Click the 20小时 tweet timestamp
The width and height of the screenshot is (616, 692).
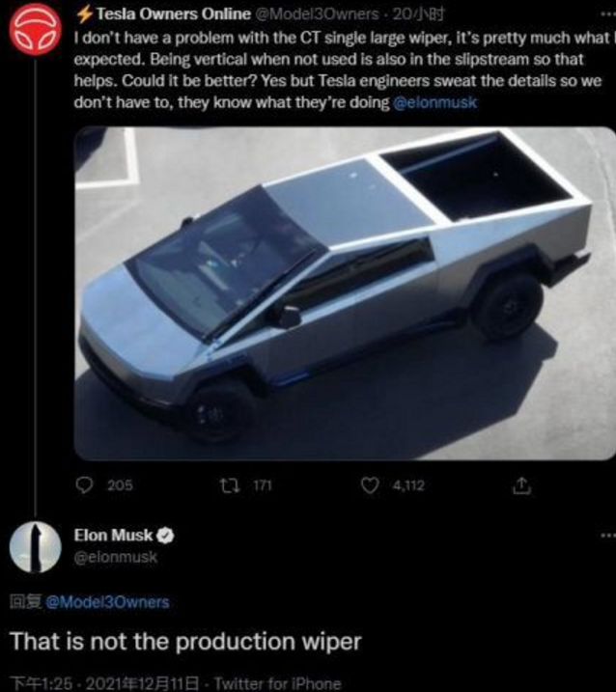pyautogui.click(x=418, y=14)
